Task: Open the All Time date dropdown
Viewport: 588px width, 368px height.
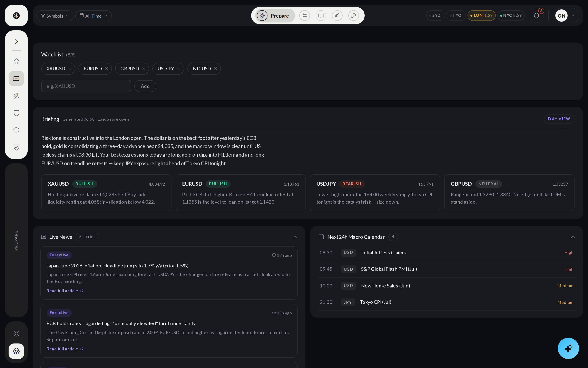Action: [93, 16]
